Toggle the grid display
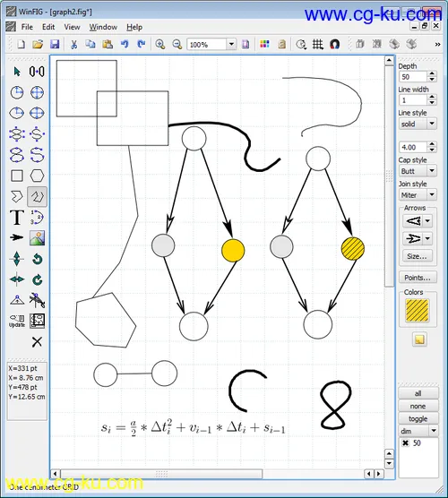 [x=317, y=44]
